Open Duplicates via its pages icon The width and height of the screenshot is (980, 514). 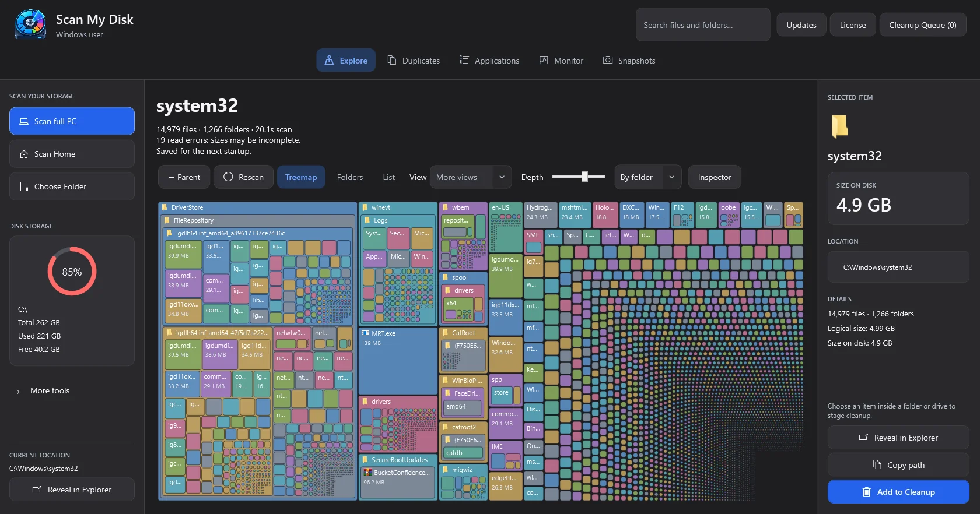click(x=392, y=60)
